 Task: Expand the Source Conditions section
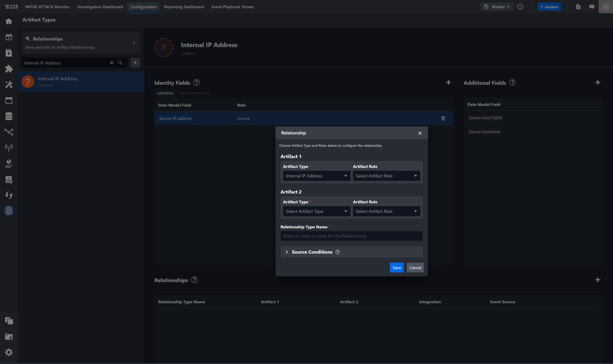pos(287,252)
